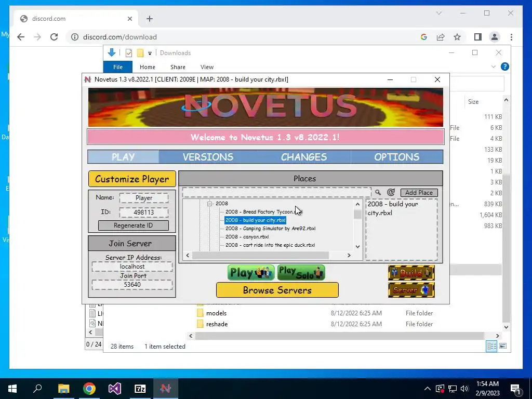
Task: Open File tab in Downloads explorer window
Action: [118, 67]
